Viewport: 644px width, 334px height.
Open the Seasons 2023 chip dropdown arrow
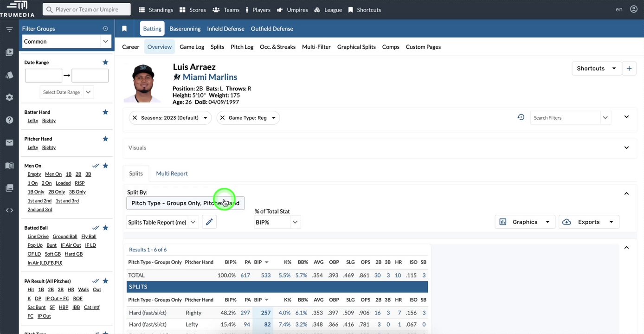pyautogui.click(x=205, y=118)
